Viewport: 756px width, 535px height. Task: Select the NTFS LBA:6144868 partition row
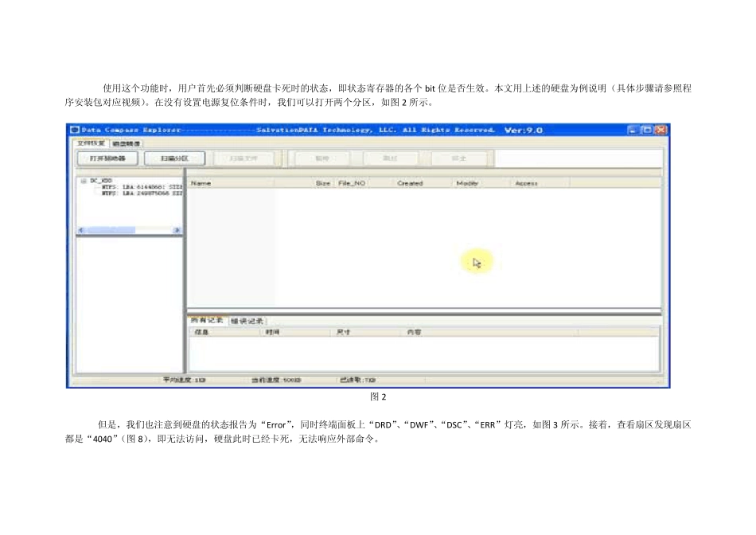(142, 187)
